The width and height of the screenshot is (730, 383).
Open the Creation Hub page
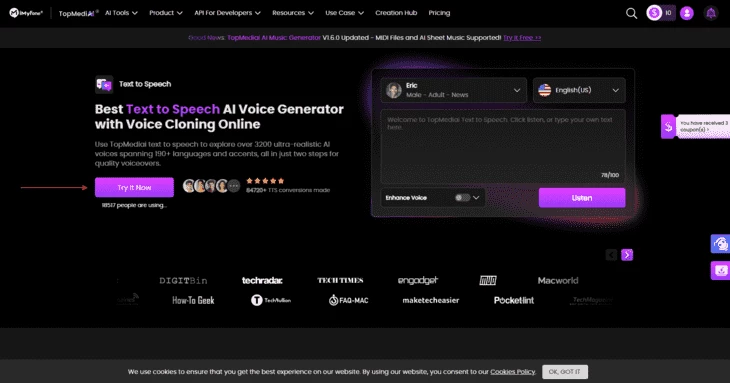(x=396, y=13)
